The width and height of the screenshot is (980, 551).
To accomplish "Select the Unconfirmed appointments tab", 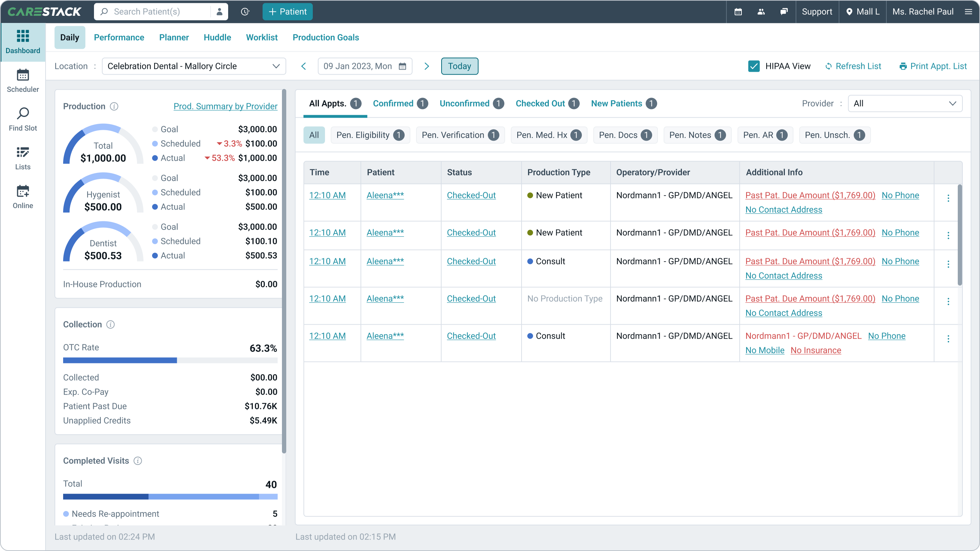I will click(x=472, y=104).
